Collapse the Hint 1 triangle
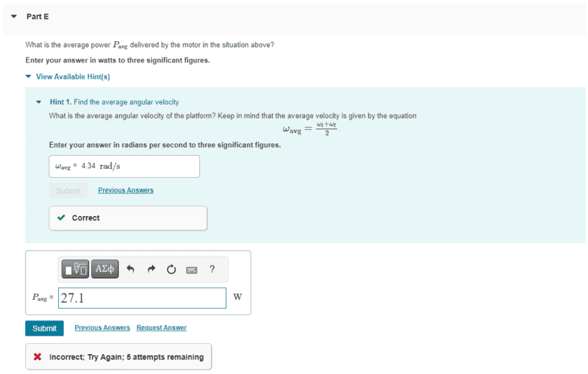The image size is (588, 374). [x=39, y=102]
